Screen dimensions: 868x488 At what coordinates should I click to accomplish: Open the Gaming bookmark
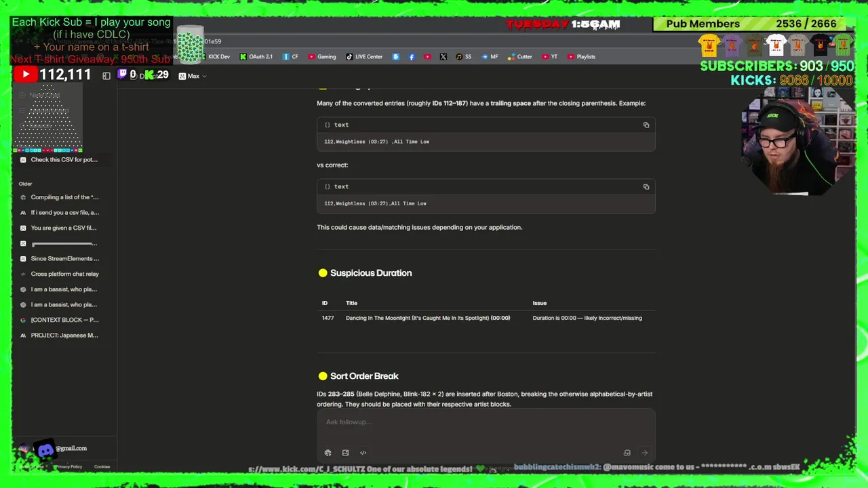tap(322, 57)
